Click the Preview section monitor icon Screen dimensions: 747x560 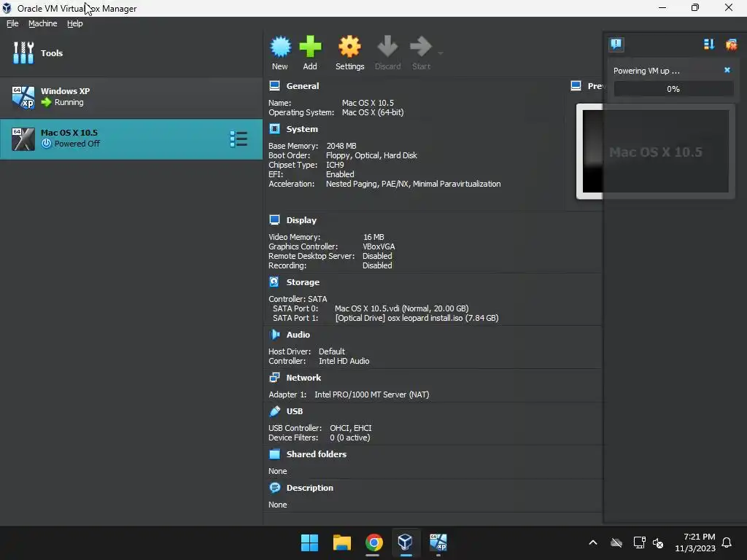[x=576, y=86]
